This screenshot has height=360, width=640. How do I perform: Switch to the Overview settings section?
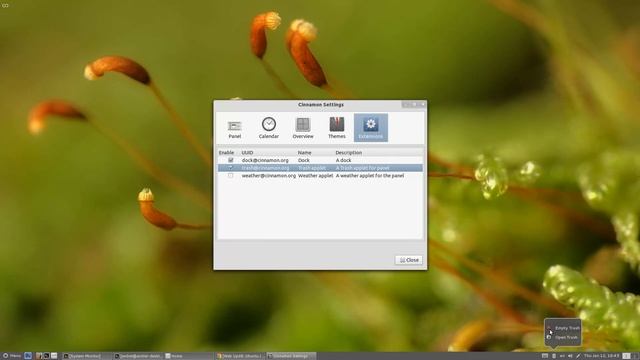click(x=303, y=129)
